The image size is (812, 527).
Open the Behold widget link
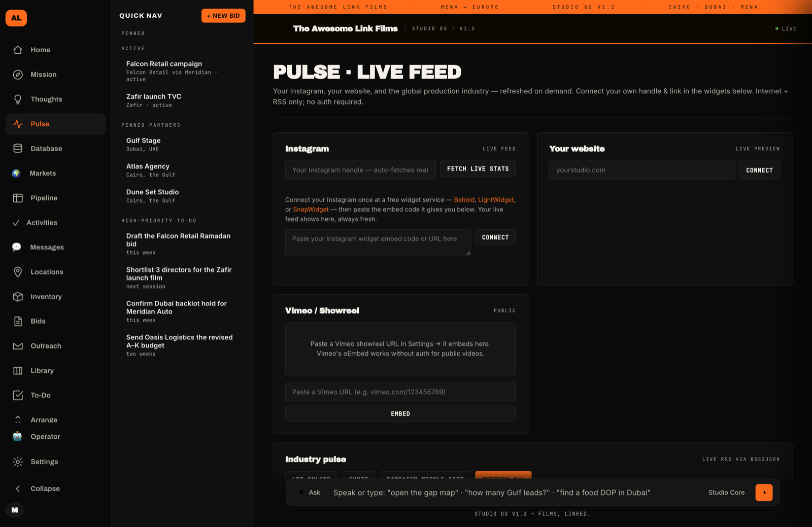pos(464,200)
